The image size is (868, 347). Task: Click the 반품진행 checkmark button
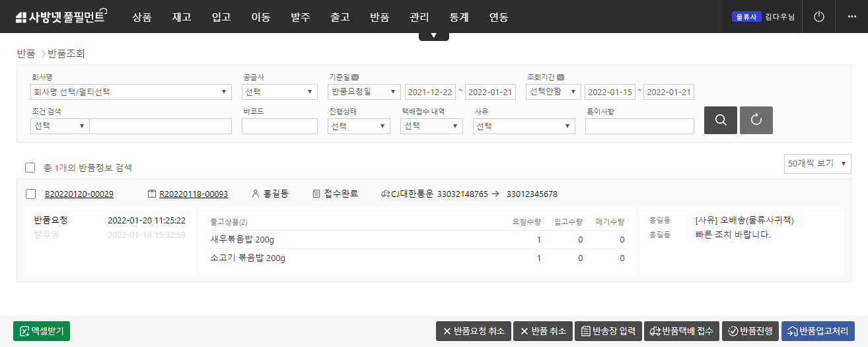pos(750,331)
